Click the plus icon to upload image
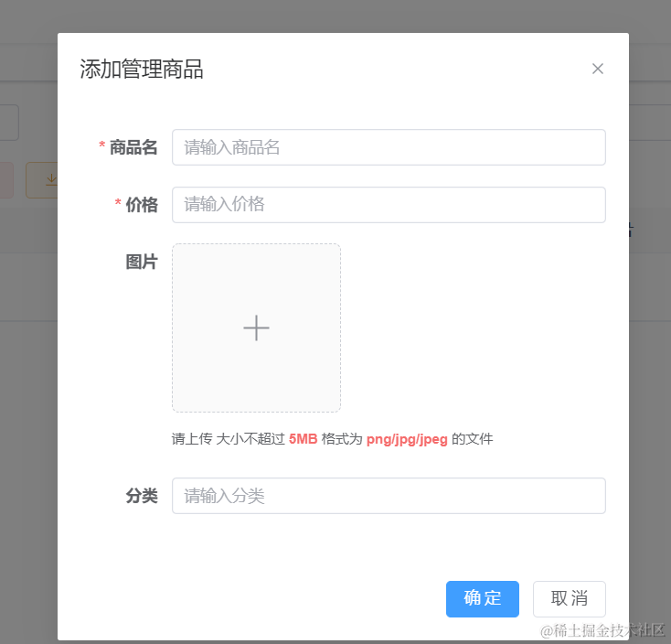Image resolution: width=671 pixels, height=644 pixels. point(256,327)
